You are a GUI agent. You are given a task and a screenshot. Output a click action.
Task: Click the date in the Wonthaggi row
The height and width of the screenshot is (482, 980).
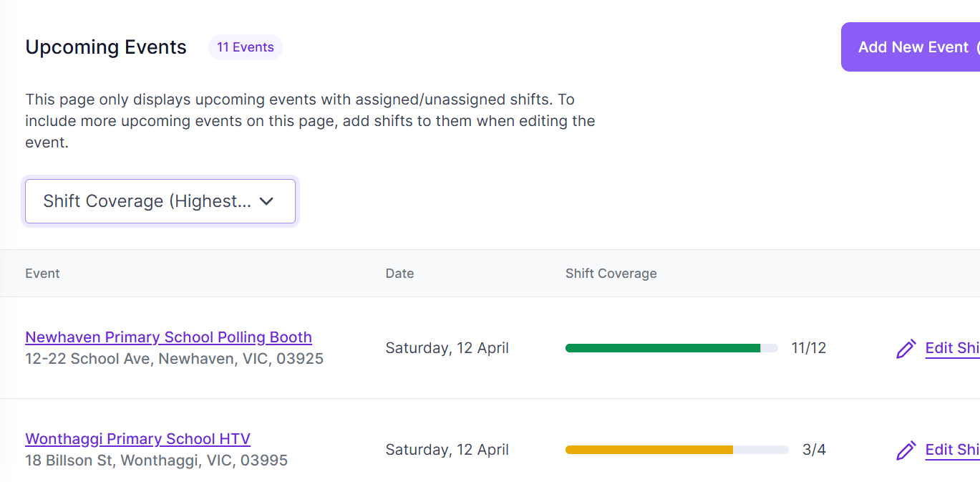pyautogui.click(x=447, y=450)
